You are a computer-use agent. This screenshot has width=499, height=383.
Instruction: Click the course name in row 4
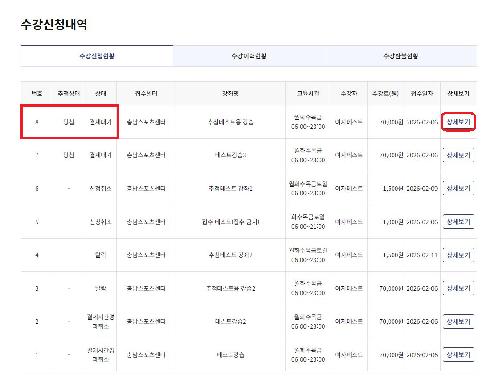point(230,255)
